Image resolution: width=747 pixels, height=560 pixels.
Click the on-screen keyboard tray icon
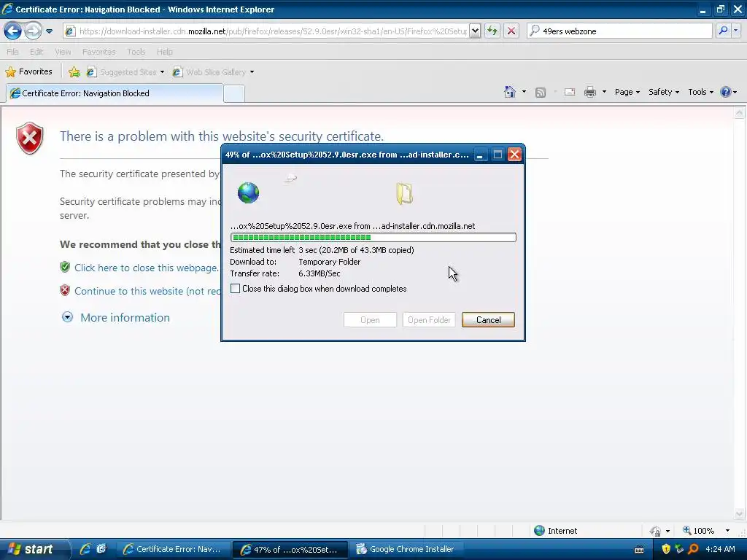pyautogui.click(x=639, y=550)
